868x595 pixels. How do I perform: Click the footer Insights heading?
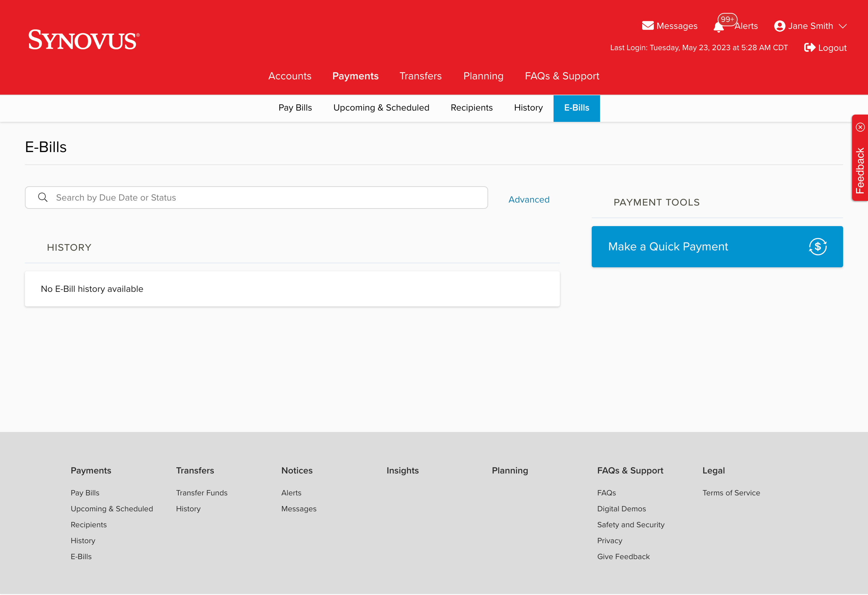[x=402, y=470]
